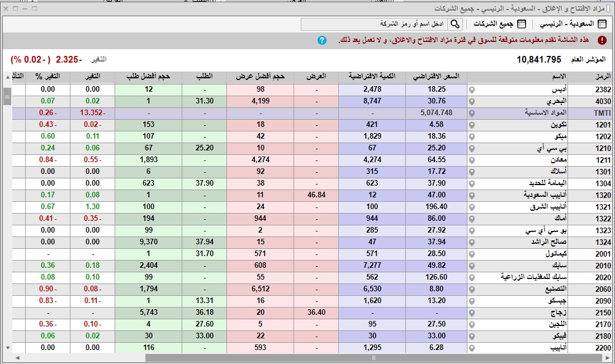This screenshot has height=364, width=615.
Task: Sort by حجم أفضل طلب column header
Action: click(148, 77)
